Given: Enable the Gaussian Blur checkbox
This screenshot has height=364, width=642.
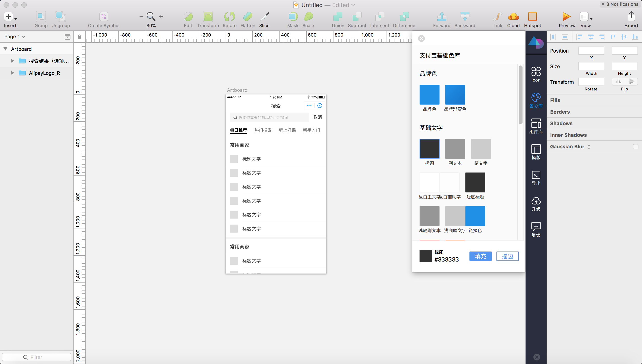Looking at the screenshot, I should click(636, 147).
